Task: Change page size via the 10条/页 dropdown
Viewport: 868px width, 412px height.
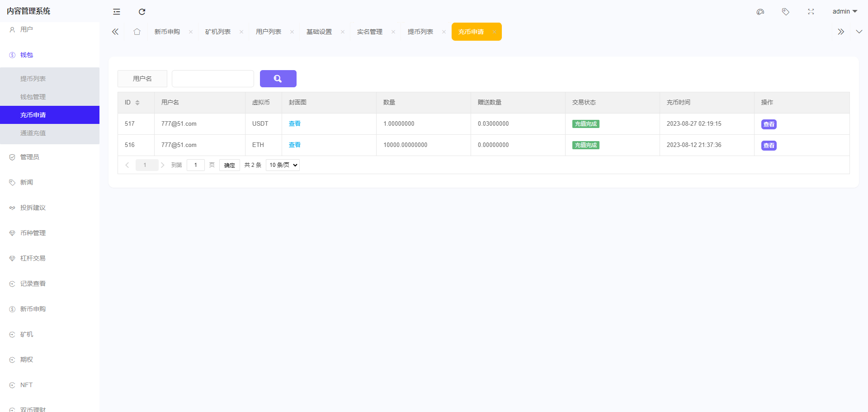Action: click(282, 165)
